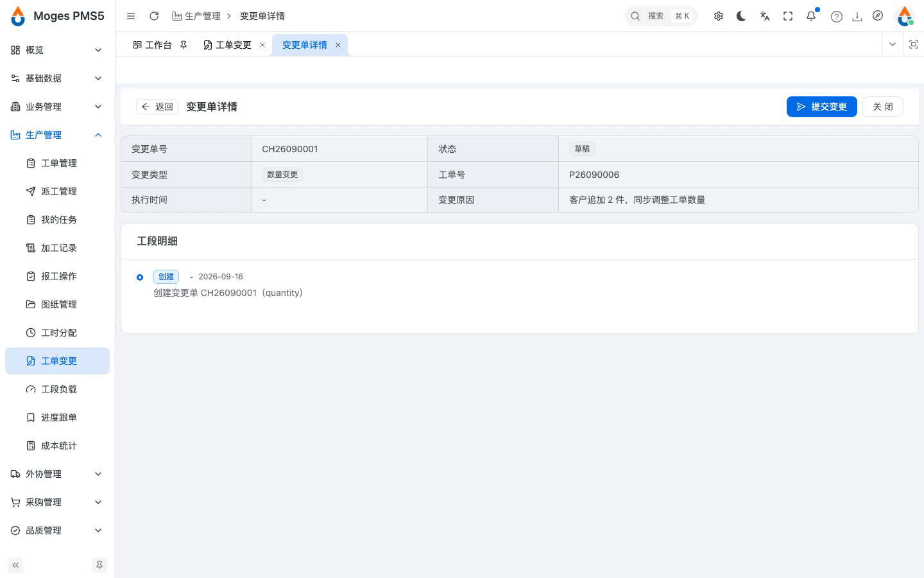Viewport: 924px width, 578px height.
Task: Open the language translation icon
Action: tap(765, 16)
